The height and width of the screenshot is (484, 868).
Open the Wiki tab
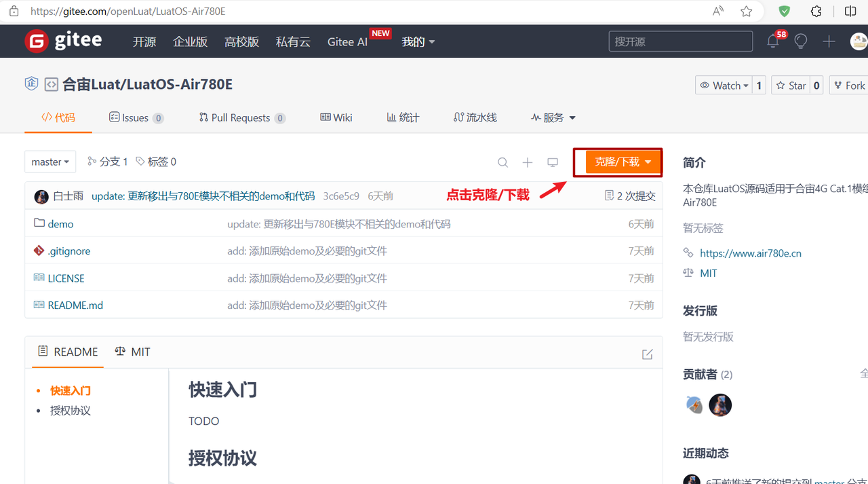(x=336, y=117)
